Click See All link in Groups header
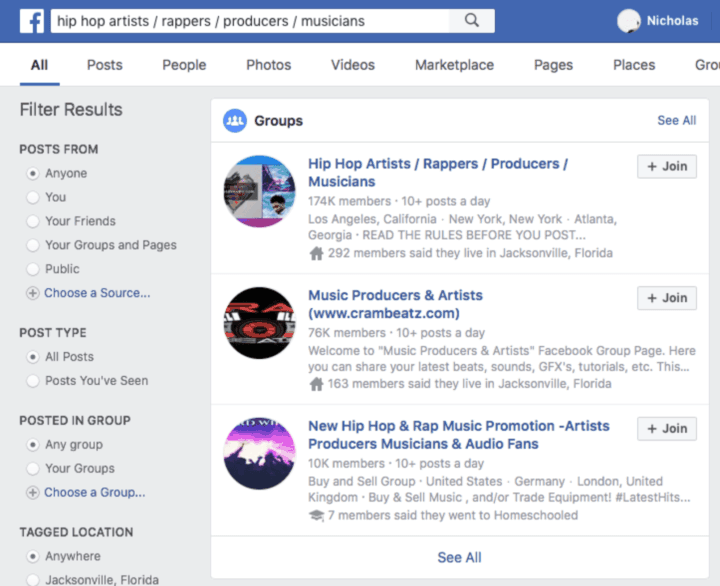720x586 pixels. pos(676,120)
